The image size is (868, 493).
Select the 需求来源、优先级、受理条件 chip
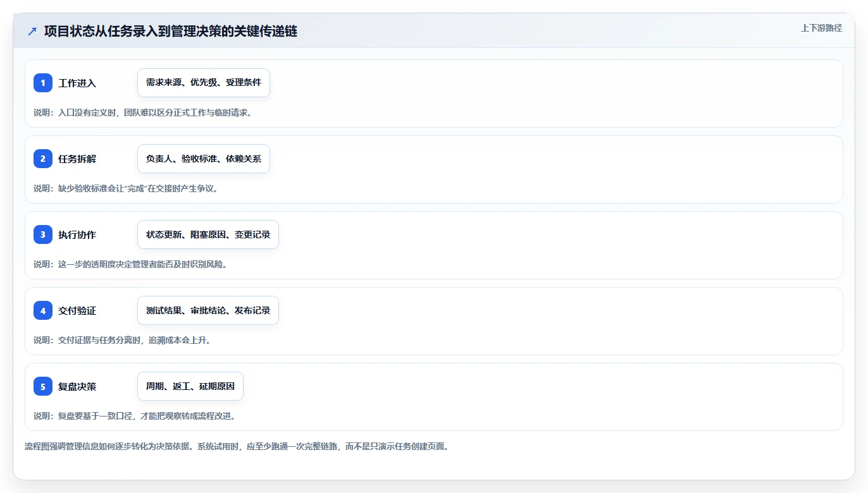pos(204,83)
